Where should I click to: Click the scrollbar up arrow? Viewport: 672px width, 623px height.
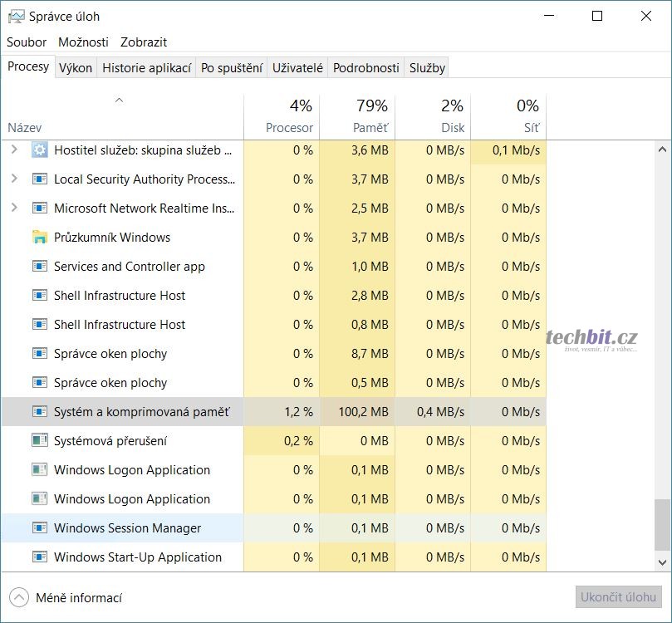[x=662, y=150]
